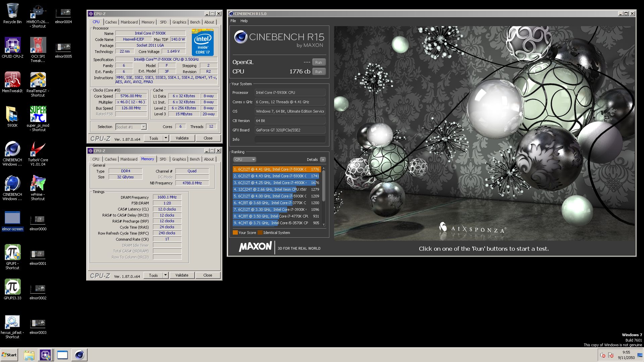Open the Caches tab in upper CPU-Z
Image resolution: width=644 pixels, height=362 pixels.
click(x=111, y=22)
